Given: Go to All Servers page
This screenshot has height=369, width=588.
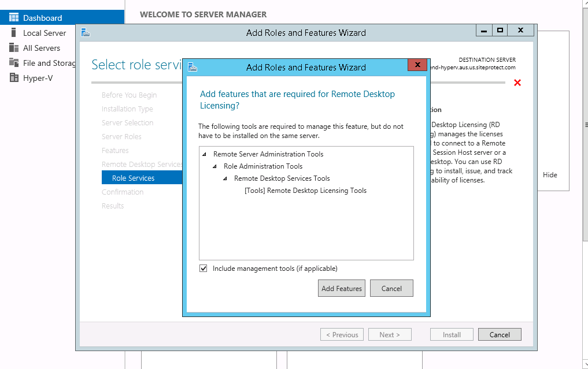Looking at the screenshot, I should 41,48.
